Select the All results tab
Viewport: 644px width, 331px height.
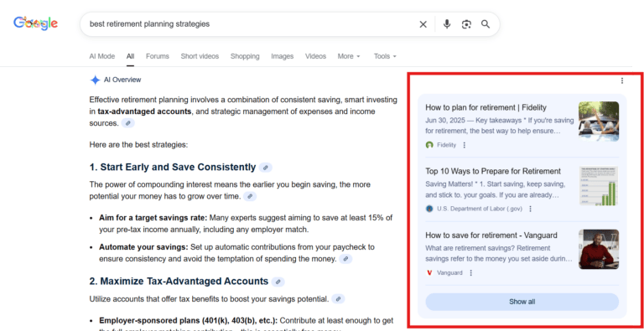130,56
